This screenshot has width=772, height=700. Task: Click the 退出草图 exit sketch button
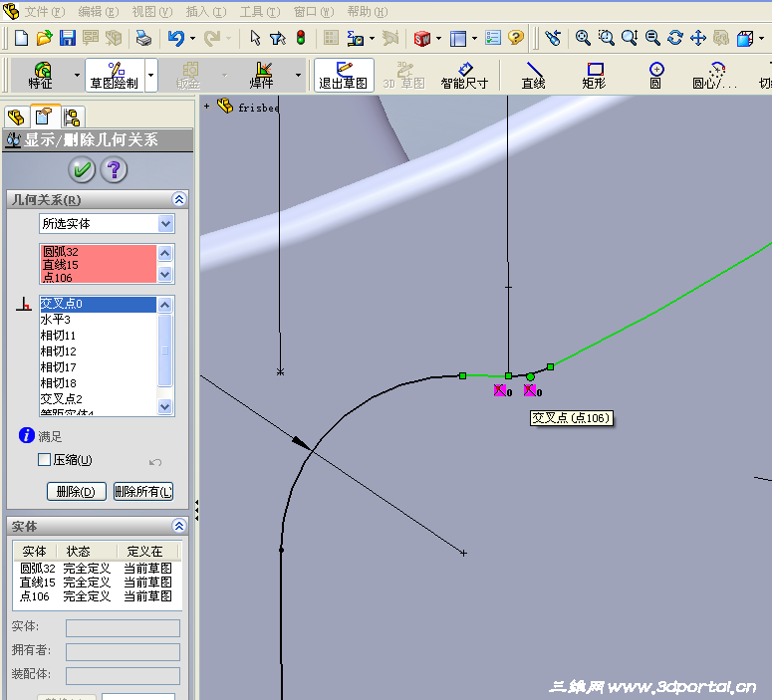coord(344,76)
